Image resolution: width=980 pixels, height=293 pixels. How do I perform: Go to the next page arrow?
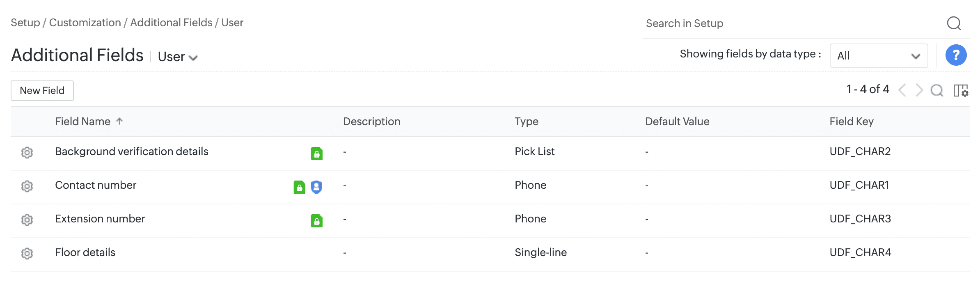point(919,90)
